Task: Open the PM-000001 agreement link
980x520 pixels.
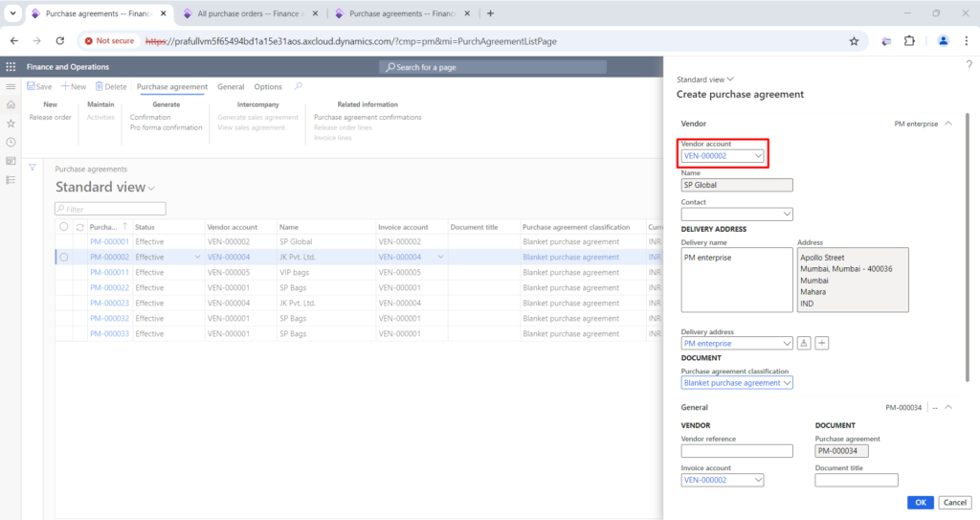Action: 109,241
